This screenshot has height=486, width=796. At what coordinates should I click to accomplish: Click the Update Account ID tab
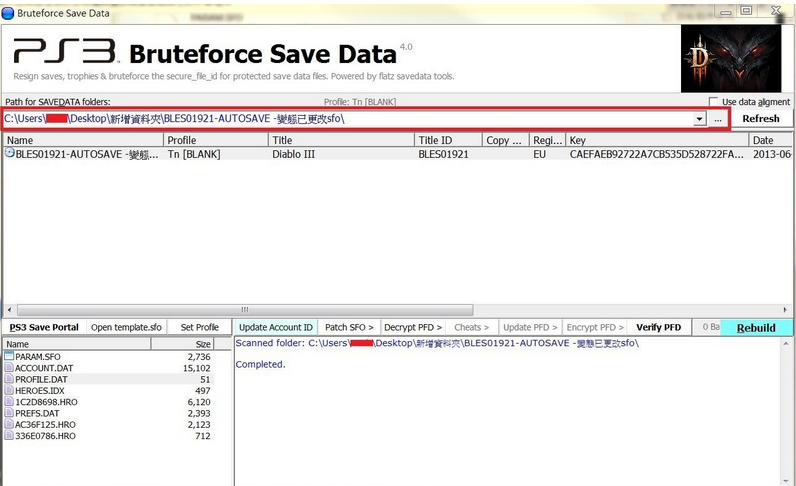pyautogui.click(x=276, y=328)
